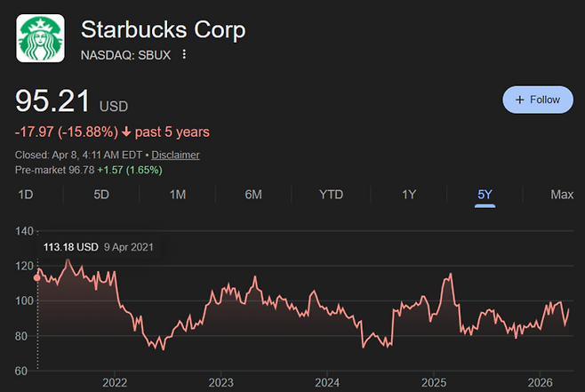Select the YTD range tab

pos(331,195)
